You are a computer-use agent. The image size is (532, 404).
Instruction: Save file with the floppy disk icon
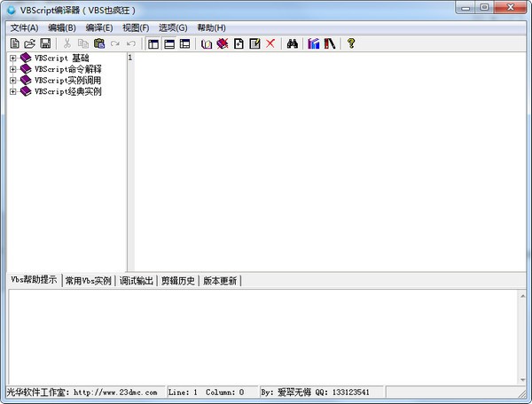(45, 43)
